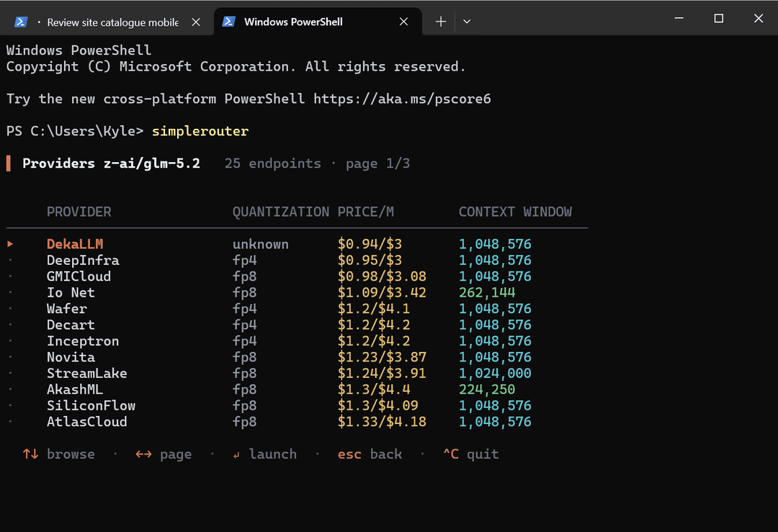This screenshot has height=532, width=778.
Task: Select the StreamLake provider row
Action: click(x=297, y=373)
